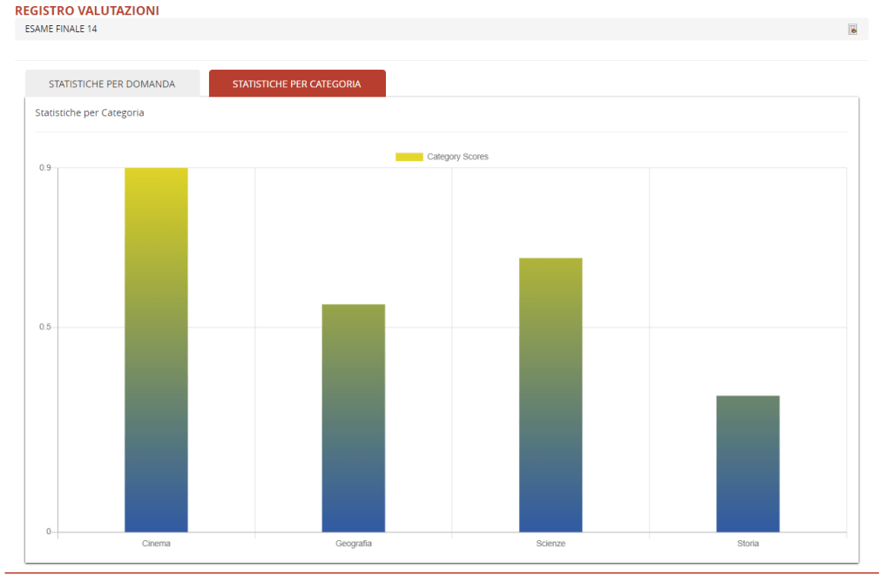This screenshot has height=588, width=892.
Task: Click the Storia axis label
Action: 747,544
